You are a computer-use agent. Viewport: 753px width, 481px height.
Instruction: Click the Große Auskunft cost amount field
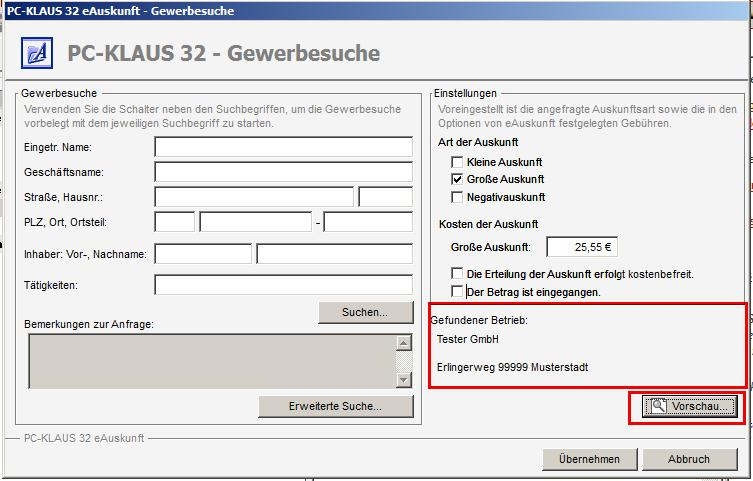tap(582, 247)
